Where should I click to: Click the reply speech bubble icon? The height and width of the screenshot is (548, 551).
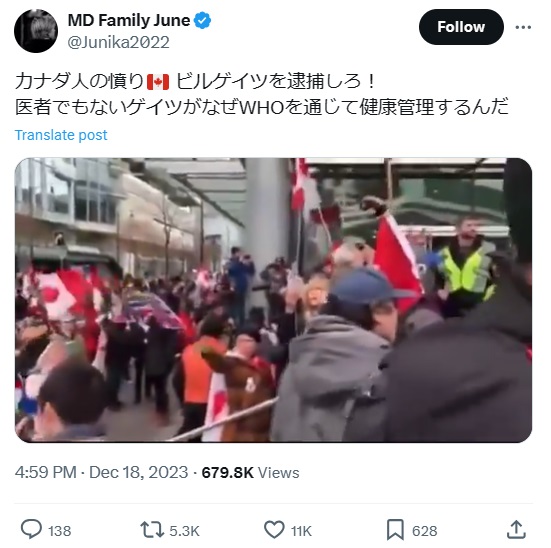click(31, 529)
